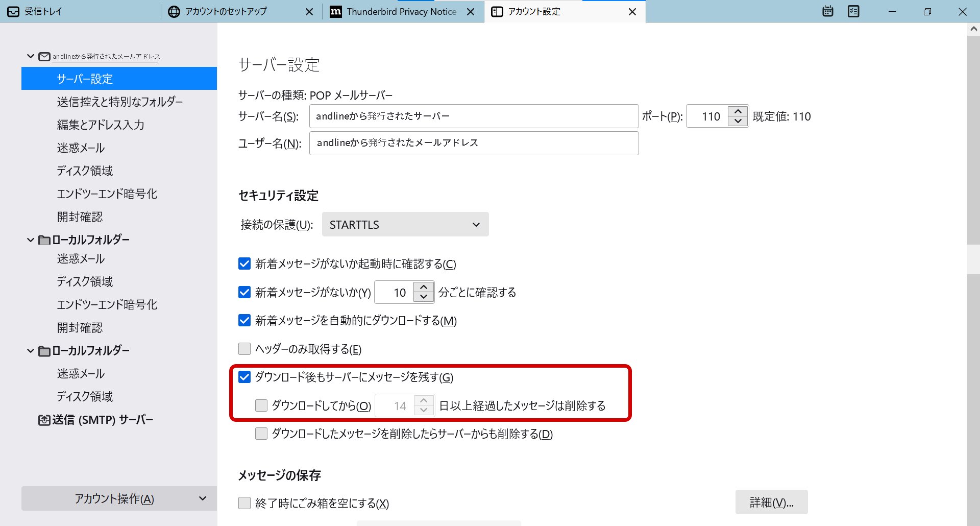The image size is (980, 526).
Task: Open the アカウント操作 dropdown menu
Action: click(x=119, y=498)
